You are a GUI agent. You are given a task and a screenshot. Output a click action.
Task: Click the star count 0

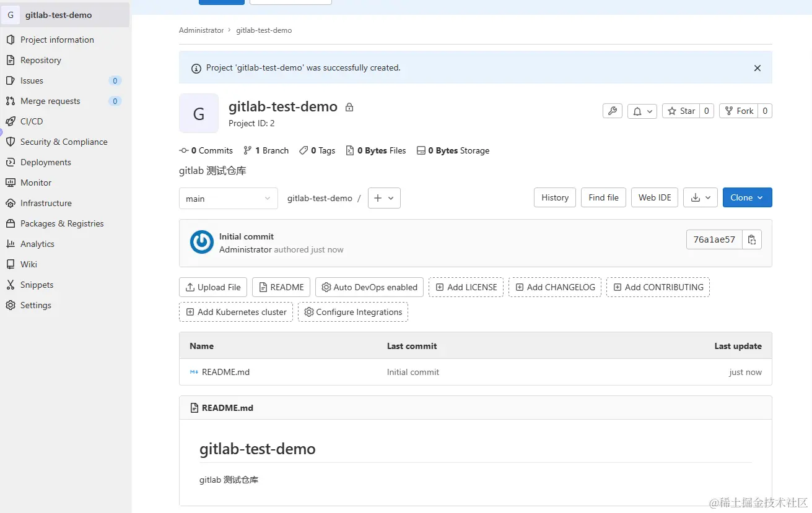point(707,111)
